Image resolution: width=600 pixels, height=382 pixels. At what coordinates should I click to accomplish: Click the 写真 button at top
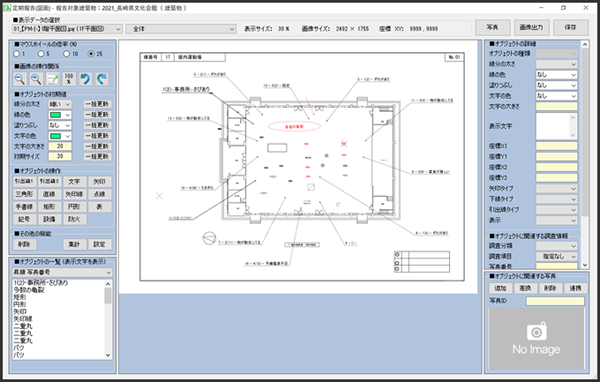[x=492, y=27]
